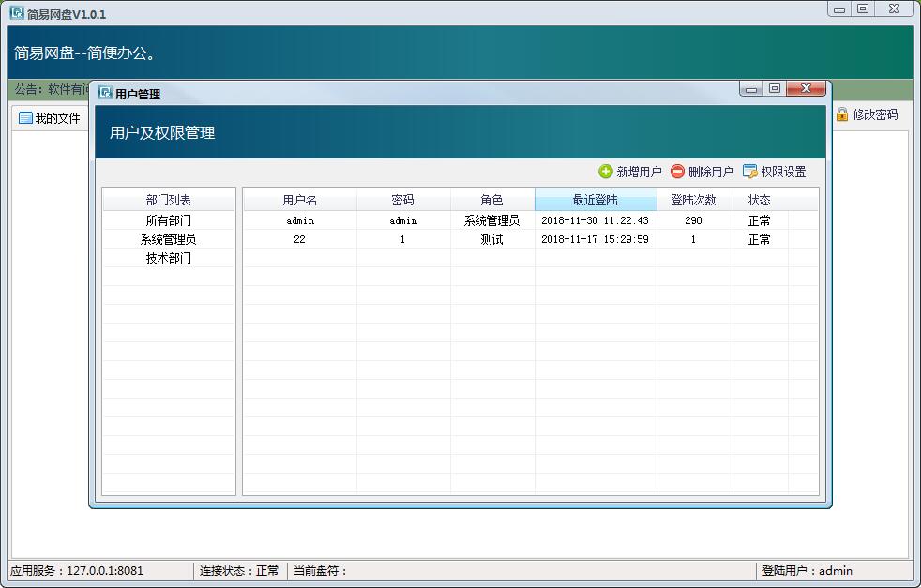Sort by 最近登陆 column header
Image resolution: width=921 pixels, height=588 pixels.
click(x=595, y=200)
